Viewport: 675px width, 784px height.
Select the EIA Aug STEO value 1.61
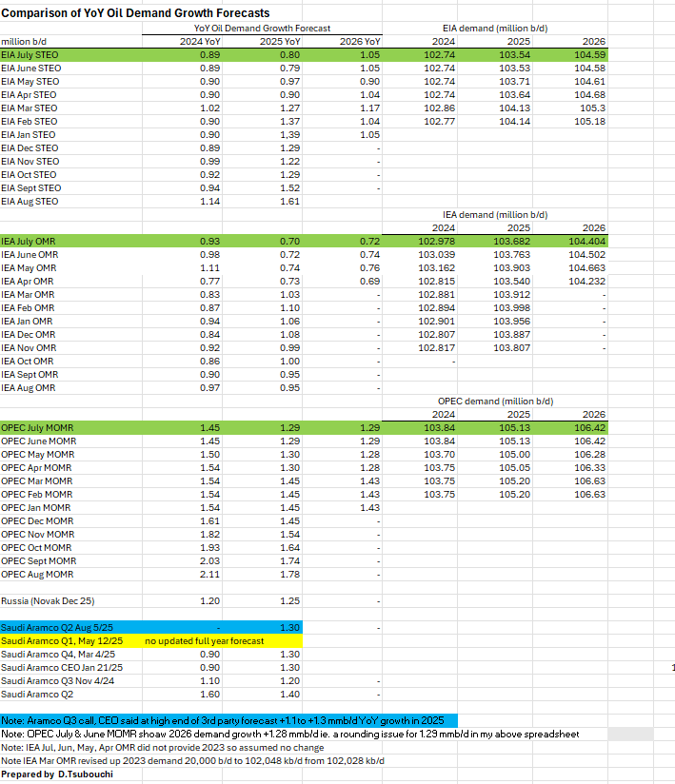[289, 202]
